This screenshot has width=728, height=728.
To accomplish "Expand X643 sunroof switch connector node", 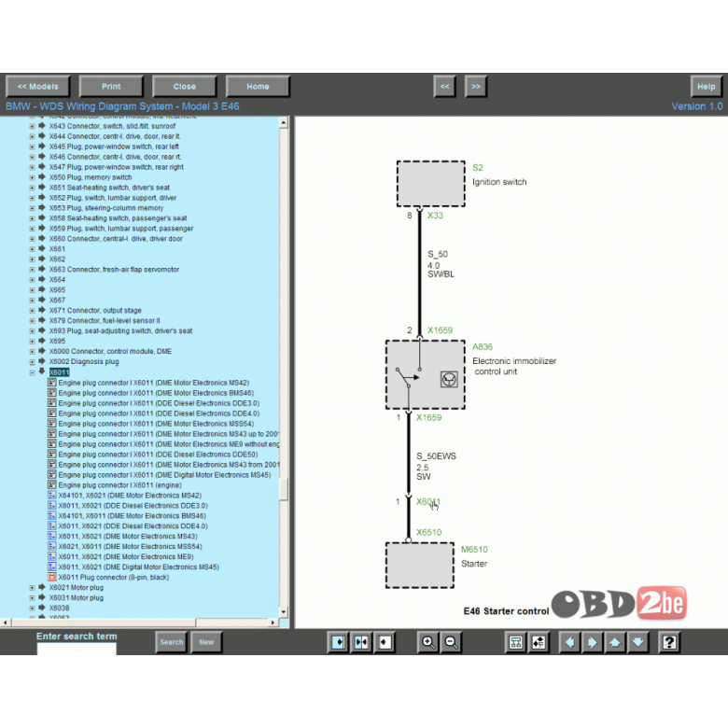I will click(x=32, y=126).
